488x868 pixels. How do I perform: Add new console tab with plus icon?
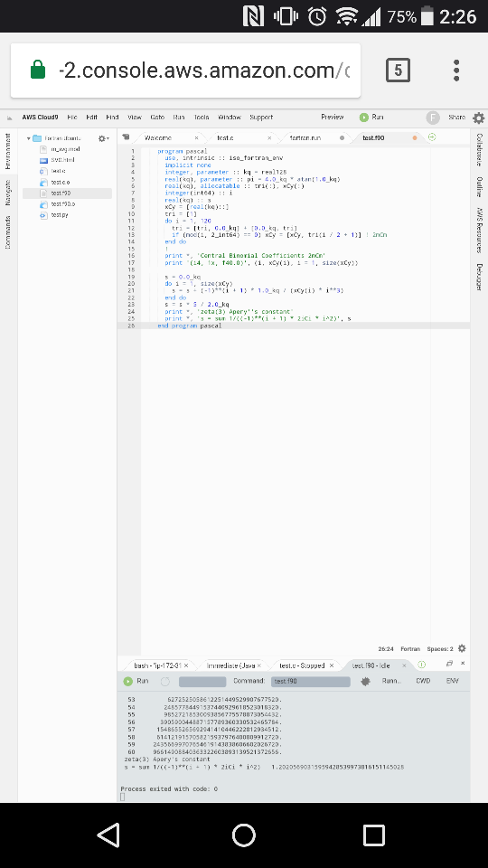point(421,665)
